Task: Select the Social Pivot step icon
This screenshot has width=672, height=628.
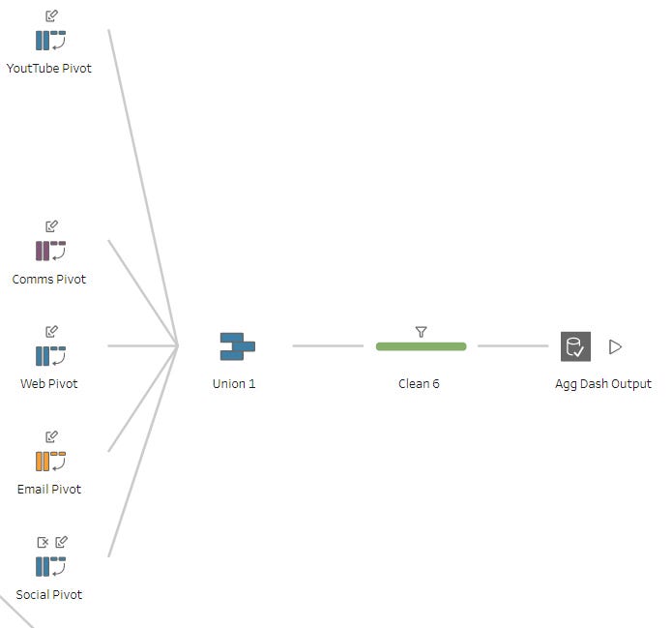Action: click(x=50, y=566)
